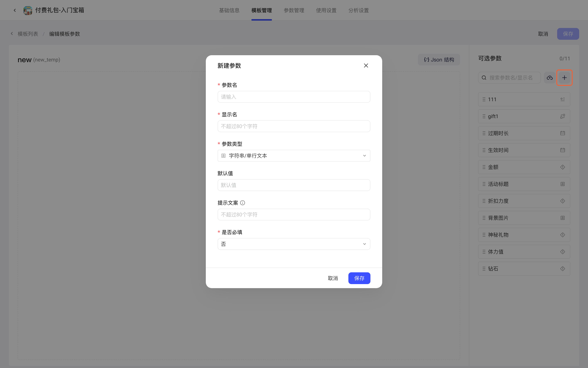Click the plus add-parameter icon
The width and height of the screenshot is (588, 368).
(x=564, y=78)
